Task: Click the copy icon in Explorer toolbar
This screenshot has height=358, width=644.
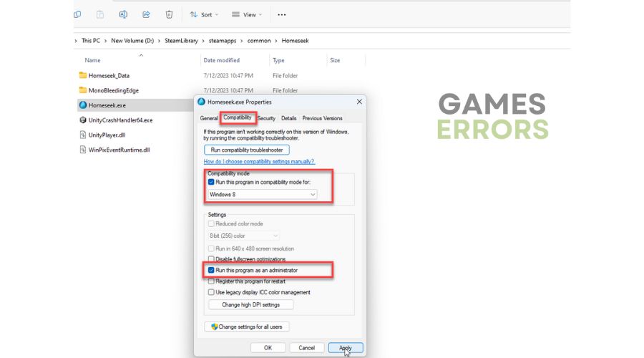Action: click(x=77, y=14)
